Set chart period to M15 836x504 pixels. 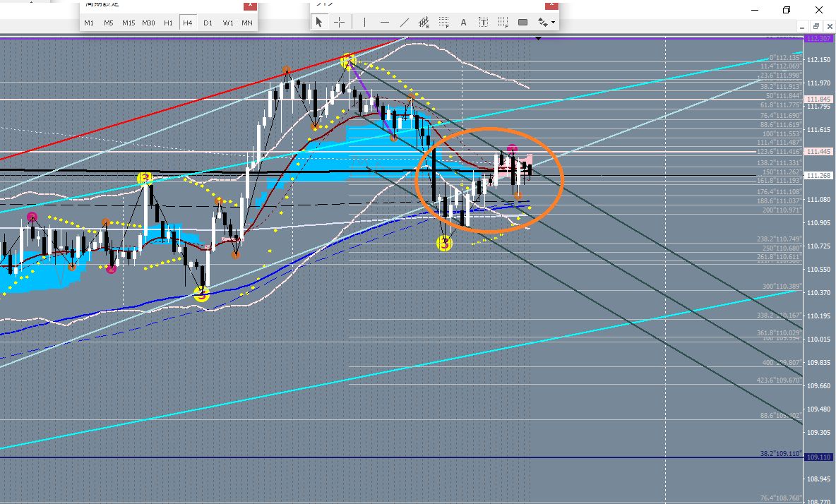[x=129, y=23]
